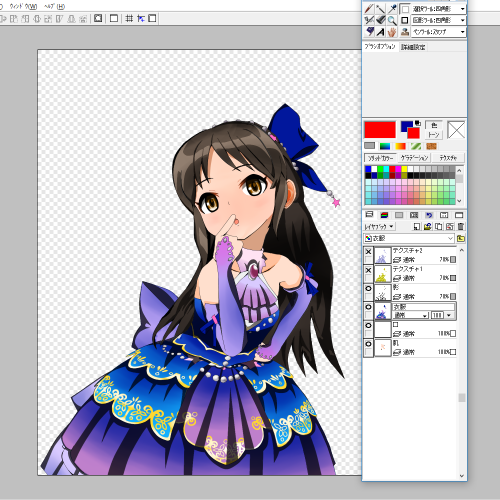Choose the brown texture icon

pos(431,146)
